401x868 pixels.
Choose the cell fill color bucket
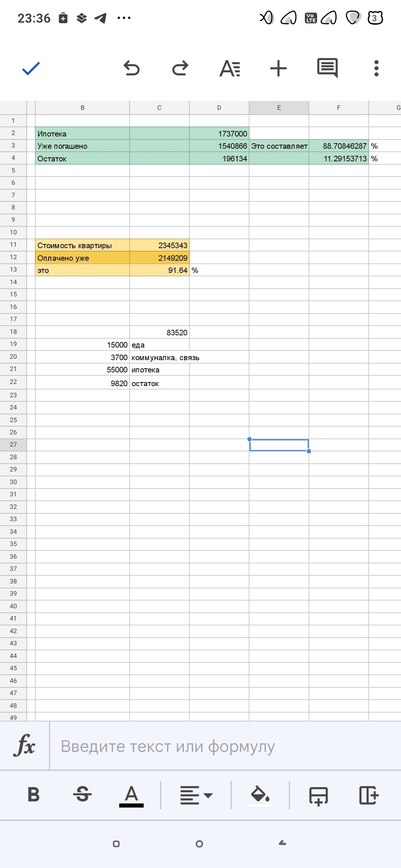(x=260, y=795)
